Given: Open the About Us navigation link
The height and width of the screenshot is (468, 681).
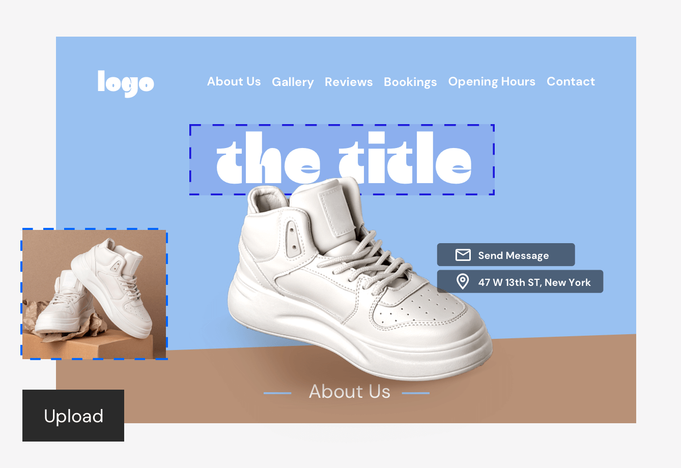Looking at the screenshot, I should (x=234, y=82).
